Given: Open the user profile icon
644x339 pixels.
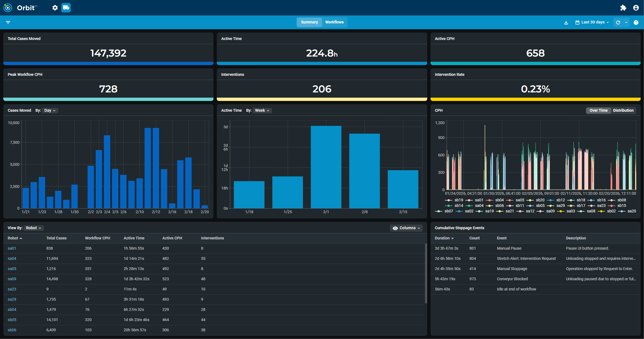Looking at the screenshot, I should coord(636,8).
